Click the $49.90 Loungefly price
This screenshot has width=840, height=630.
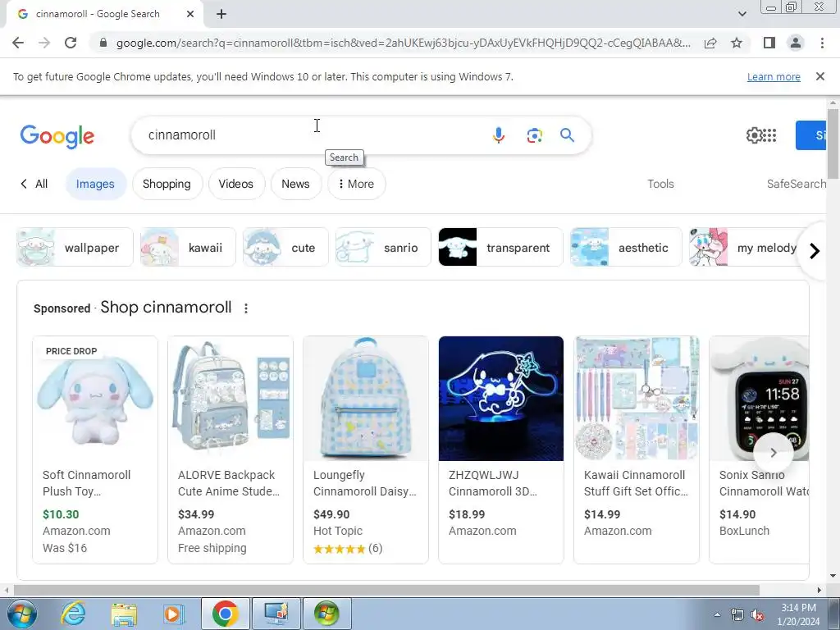pyautogui.click(x=331, y=514)
